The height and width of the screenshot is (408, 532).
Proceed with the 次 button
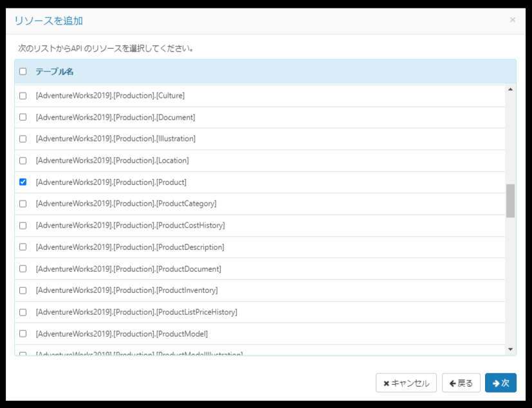tap(500, 383)
